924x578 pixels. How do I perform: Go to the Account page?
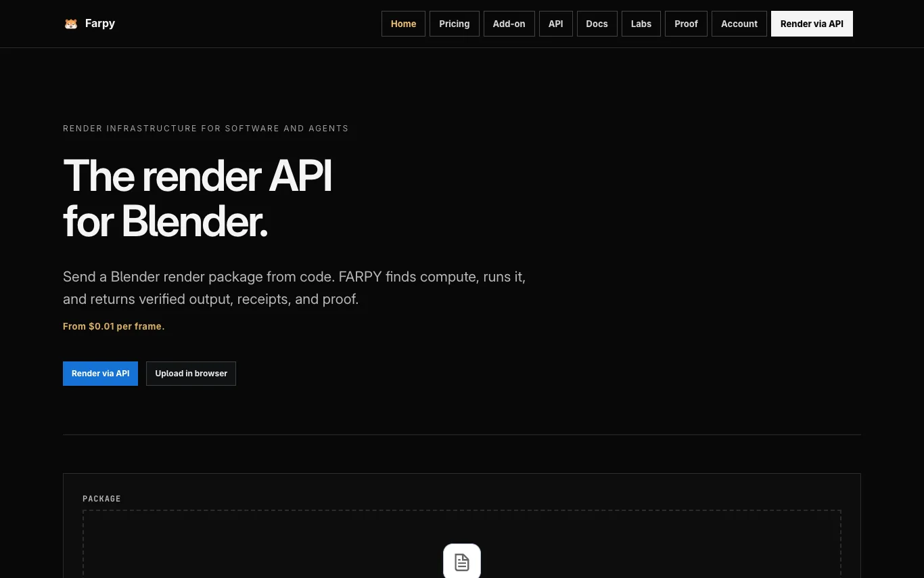[x=739, y=24]
